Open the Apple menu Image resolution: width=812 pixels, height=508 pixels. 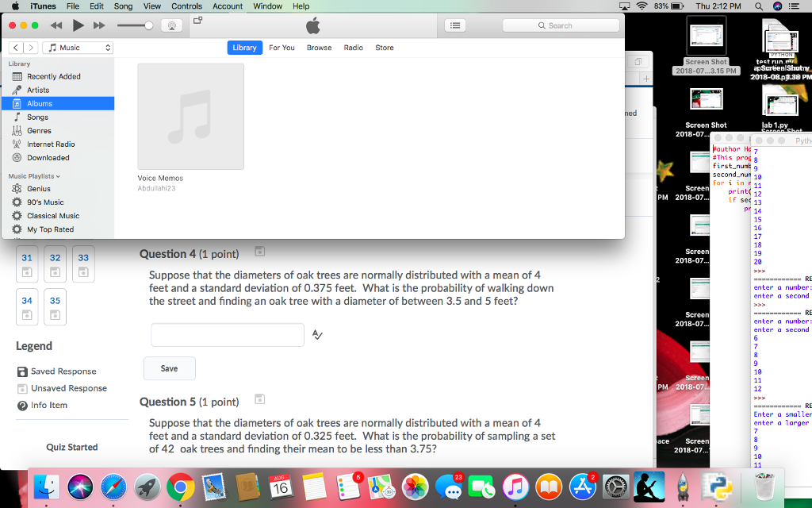15,6
